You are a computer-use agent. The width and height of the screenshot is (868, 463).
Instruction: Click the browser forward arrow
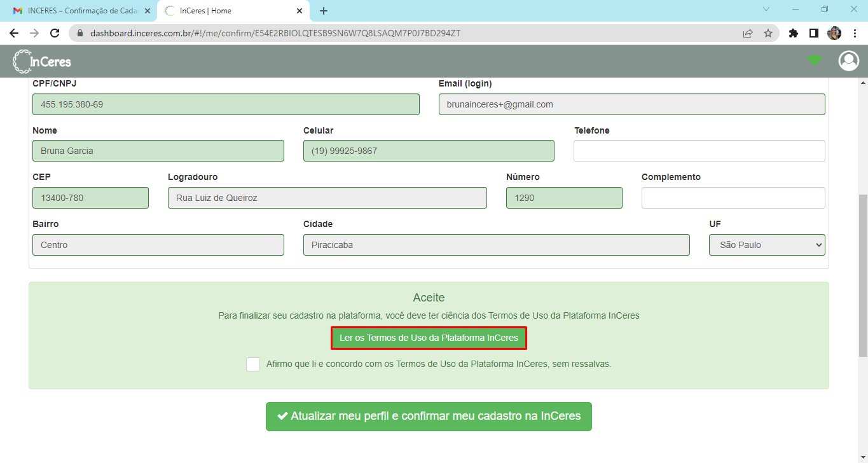click(x=34, y=33)
